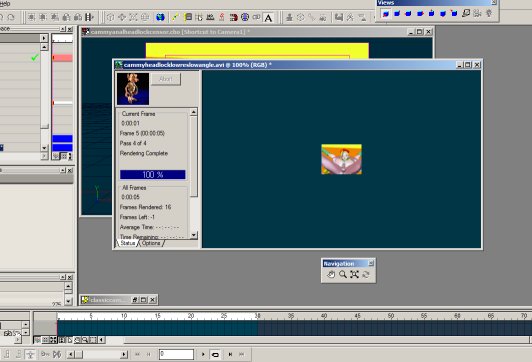Click the green diagonal bone tool icon
The height and width of the screenshot is (362, 532).
pos(175,17)
